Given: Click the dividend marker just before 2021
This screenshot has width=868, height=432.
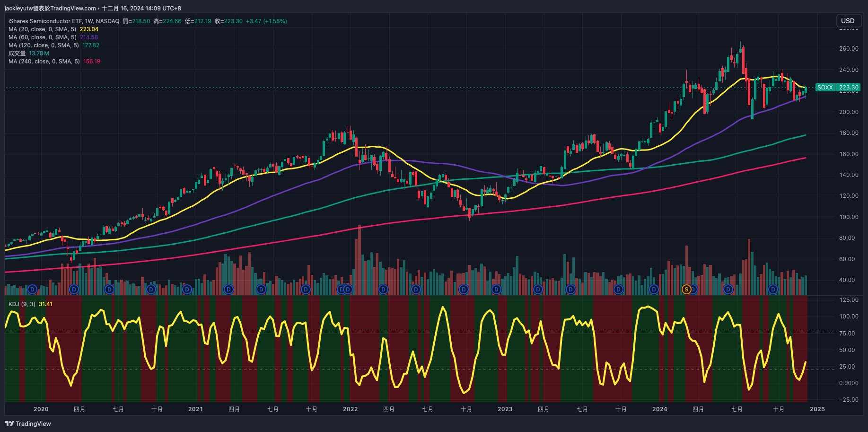Looking at the screenshot, I should pyautogui.click(x=187, y=289).
